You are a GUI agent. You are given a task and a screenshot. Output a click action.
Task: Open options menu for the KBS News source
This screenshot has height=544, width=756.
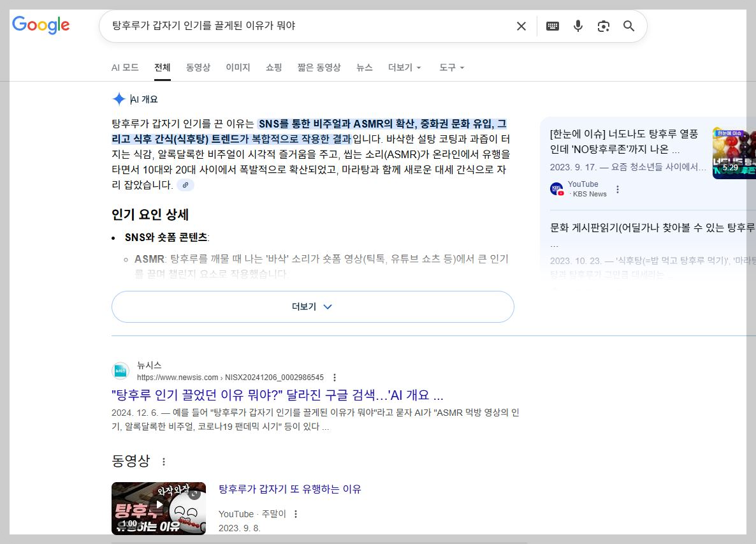coord(618,189)
